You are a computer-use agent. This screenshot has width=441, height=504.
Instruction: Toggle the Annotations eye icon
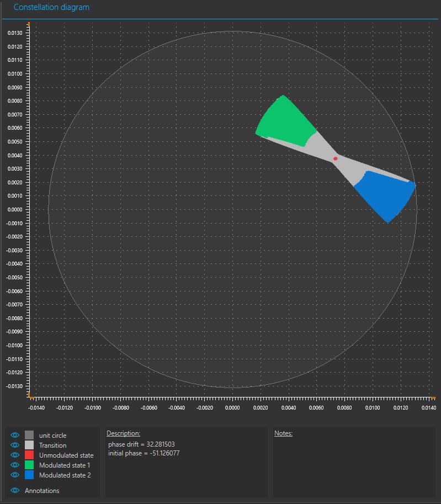pos(15,490)
